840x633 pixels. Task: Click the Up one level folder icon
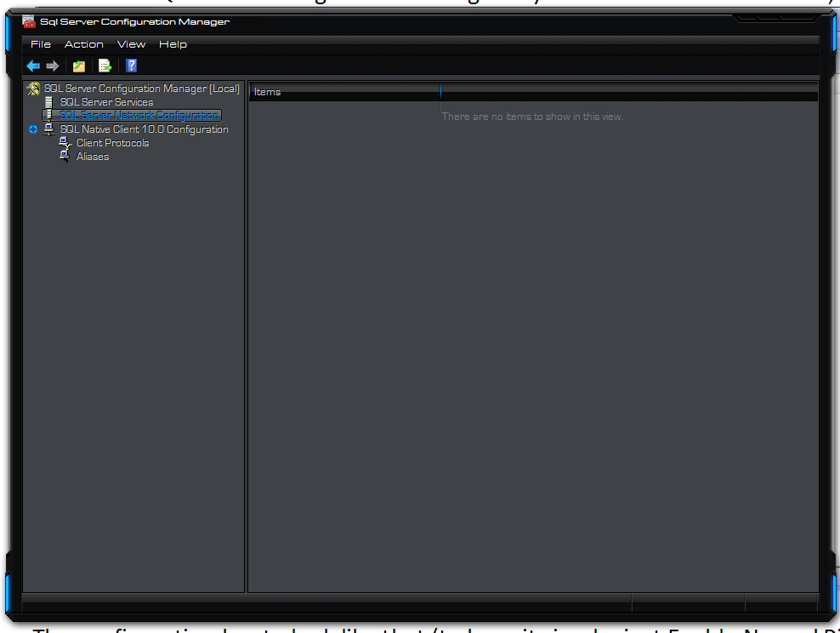[79, 66]
